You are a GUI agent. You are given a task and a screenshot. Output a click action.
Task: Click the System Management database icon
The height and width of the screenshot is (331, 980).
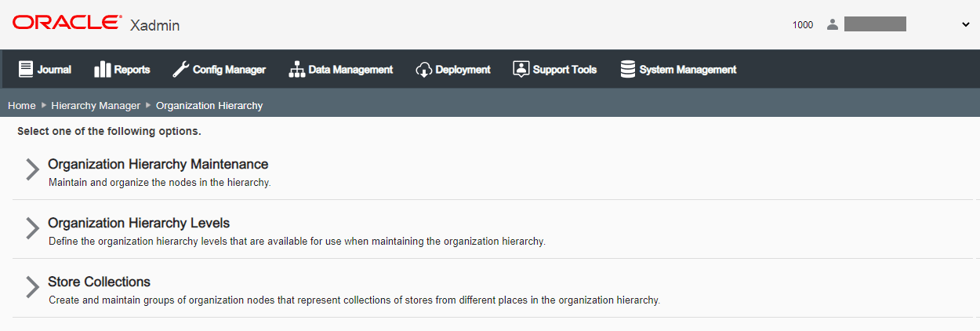pyautogui.click(x=627, y=69)
